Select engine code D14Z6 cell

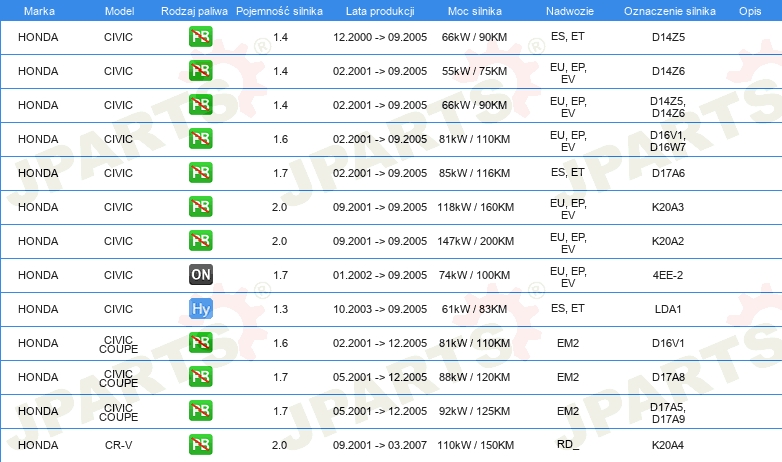pyautogui.click(x=668, y=71)
